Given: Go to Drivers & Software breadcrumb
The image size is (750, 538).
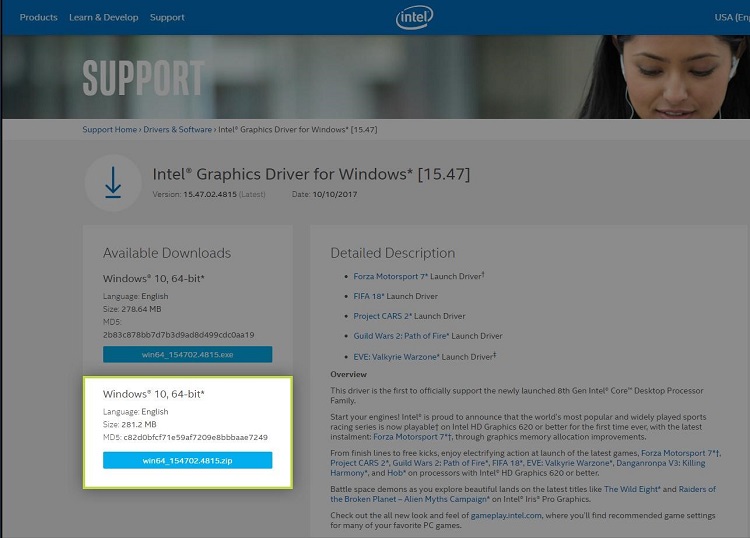Looking at the screenshot, I should click(177, 130).
